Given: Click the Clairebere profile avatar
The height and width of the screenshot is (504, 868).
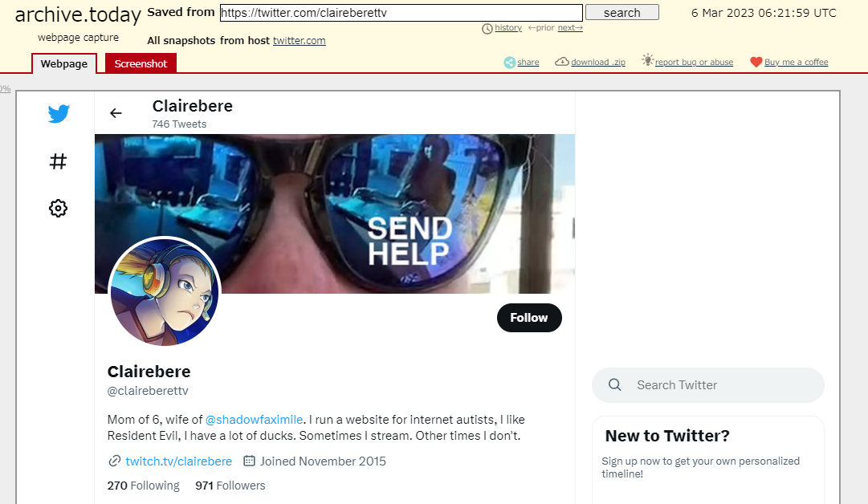Looking at the screenshot, I should point(165,291).
